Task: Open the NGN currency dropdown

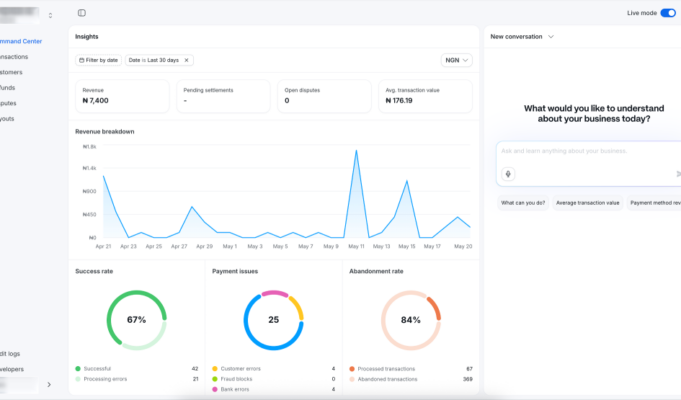Action: pyautogui.click(x=456, y=60)
